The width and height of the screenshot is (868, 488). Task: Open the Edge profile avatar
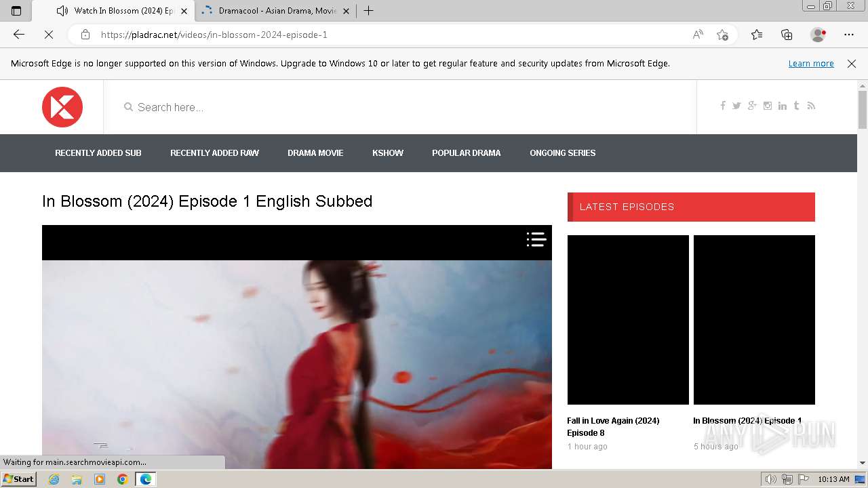pyautogui.click(x=818, y=35)
